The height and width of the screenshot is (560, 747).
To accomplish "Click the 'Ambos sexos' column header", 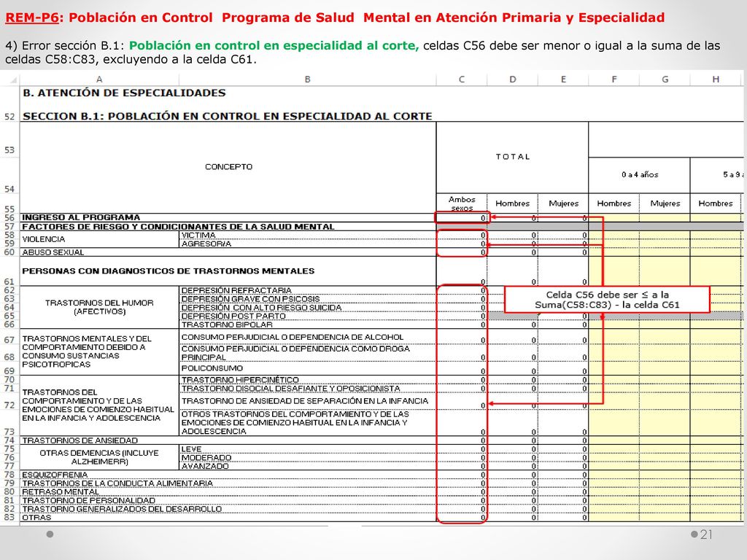I will 462,203.
